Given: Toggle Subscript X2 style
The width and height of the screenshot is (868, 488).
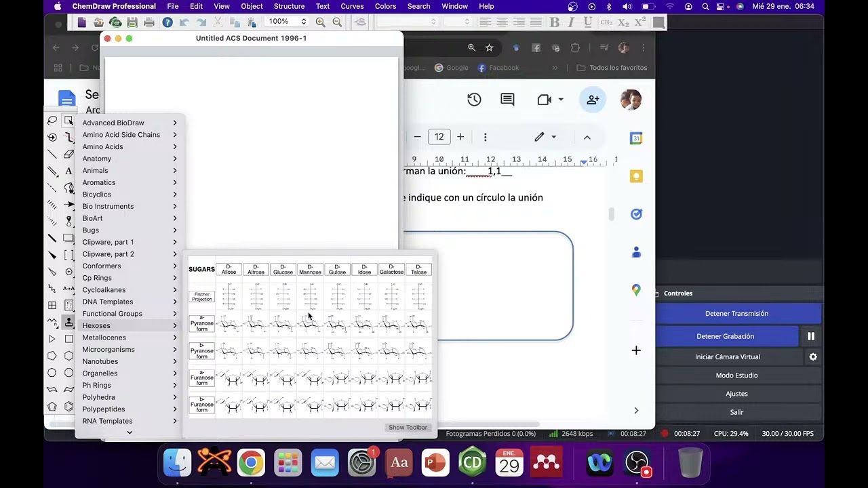Looking at the screenshot, I should tap(623, 22).
